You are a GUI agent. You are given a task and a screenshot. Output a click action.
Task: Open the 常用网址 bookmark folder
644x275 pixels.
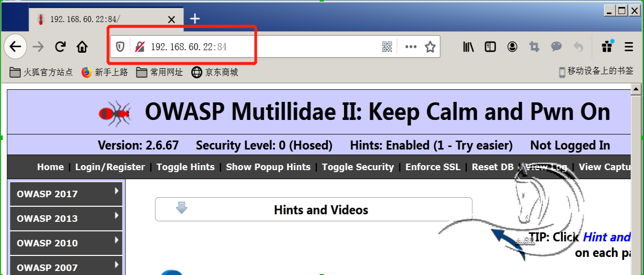click(x=160, y=72)
